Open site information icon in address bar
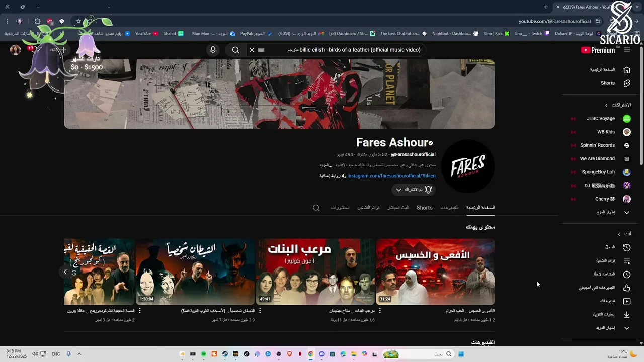Image resolution: width=644 pixels, height=362 pixels. point(598,21)
